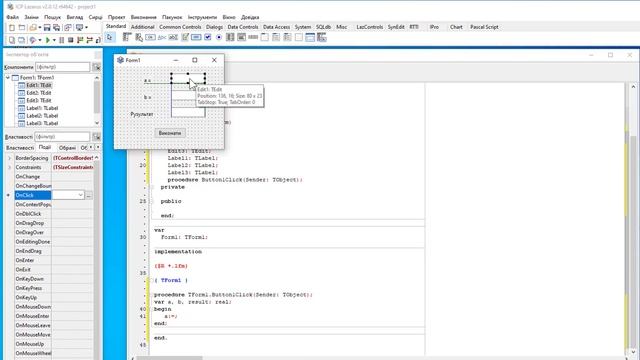Open the view units toolbar icon
The width and height of the screenshot is (640, 360).
pos(11,40)
